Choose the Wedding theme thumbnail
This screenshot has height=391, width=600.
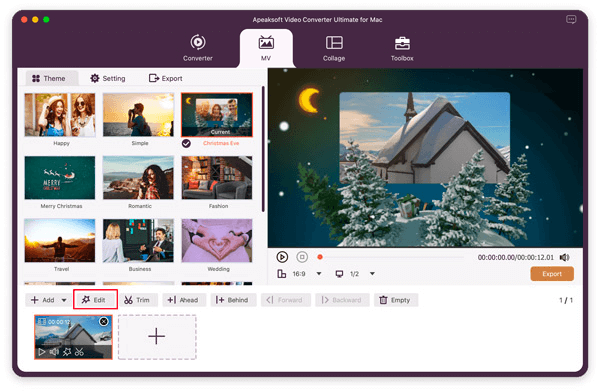tap(217, 240)
